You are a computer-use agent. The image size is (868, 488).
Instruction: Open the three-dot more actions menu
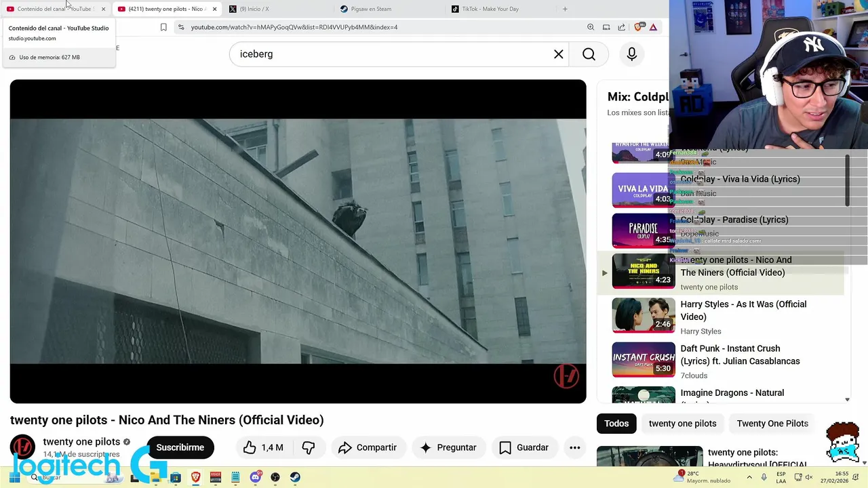[574, 447]
